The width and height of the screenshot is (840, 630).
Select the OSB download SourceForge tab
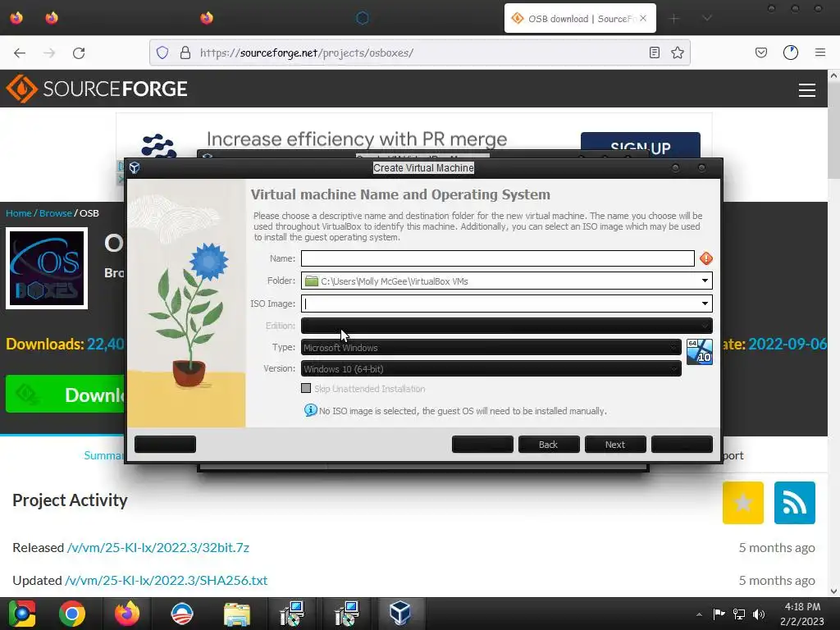click(580, 18)
